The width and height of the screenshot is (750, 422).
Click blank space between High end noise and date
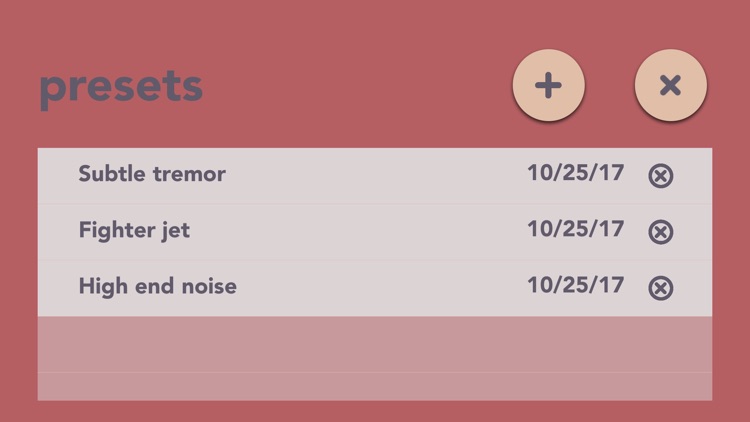(x=382, y=287)
